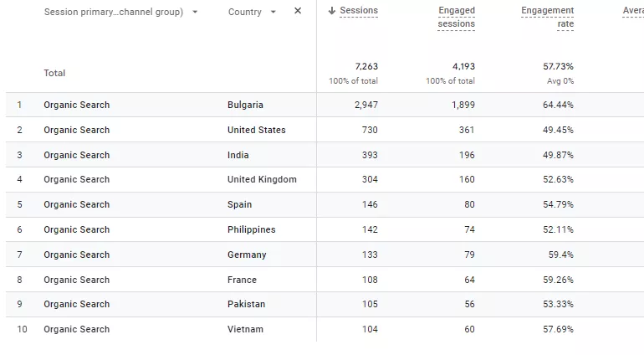The width and height of the screenshot is (644, 355).
Task: Select Organic Search in the Bulgaria row
Action: point(77,105)
